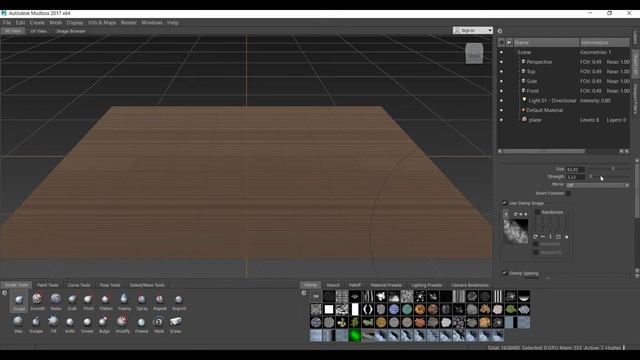The height and width of the screenshot is (360, 640).
Task: Select the Repeat tool
Action: point(160,302)
